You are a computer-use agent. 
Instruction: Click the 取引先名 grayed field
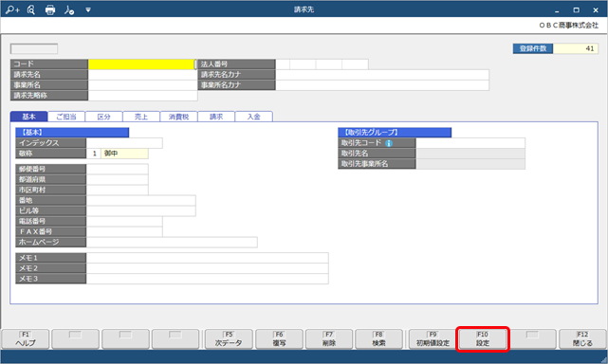click(x=470, y=154)
